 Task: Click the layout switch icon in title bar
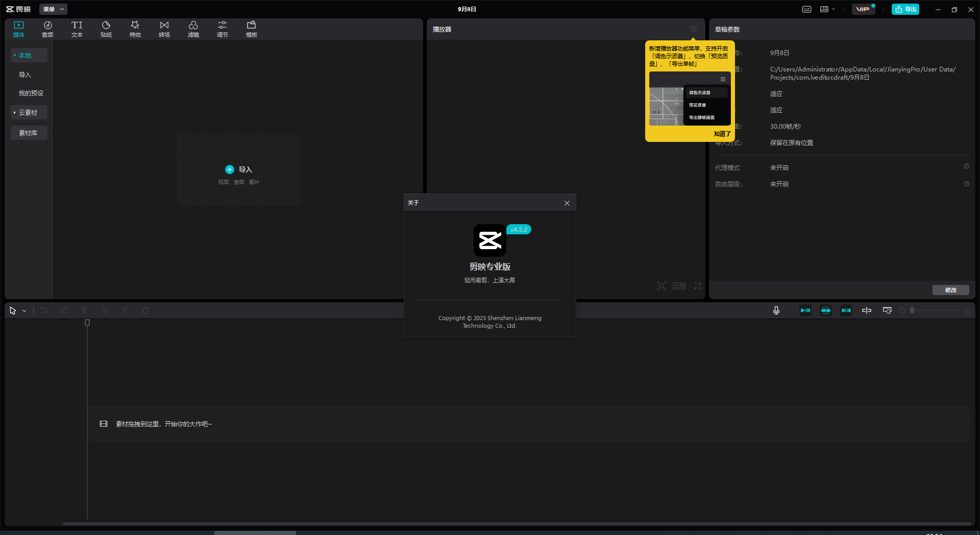[824, 9]
